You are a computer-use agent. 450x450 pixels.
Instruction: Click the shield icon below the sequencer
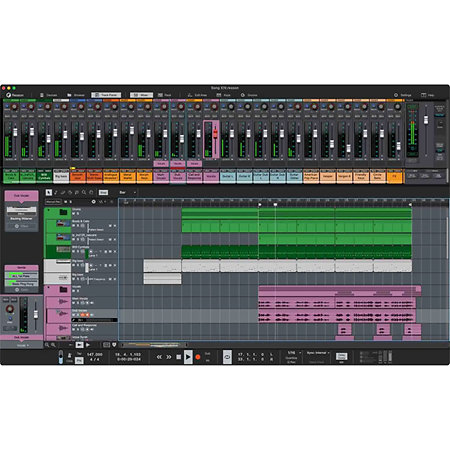[114, 345]
